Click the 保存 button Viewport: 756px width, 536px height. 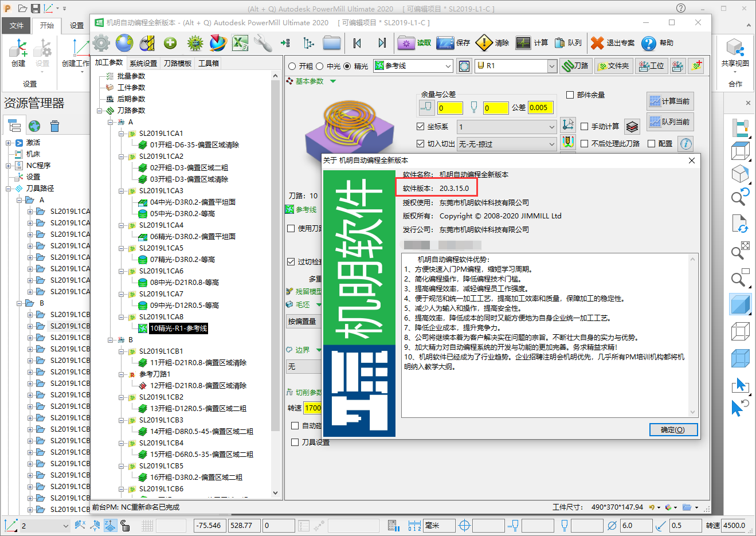pos(453,43)
